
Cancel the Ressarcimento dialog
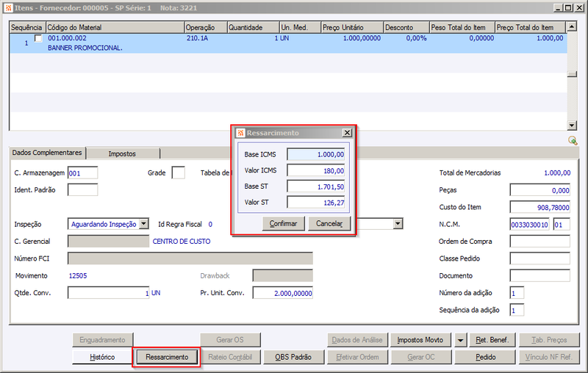coord(329,223)
